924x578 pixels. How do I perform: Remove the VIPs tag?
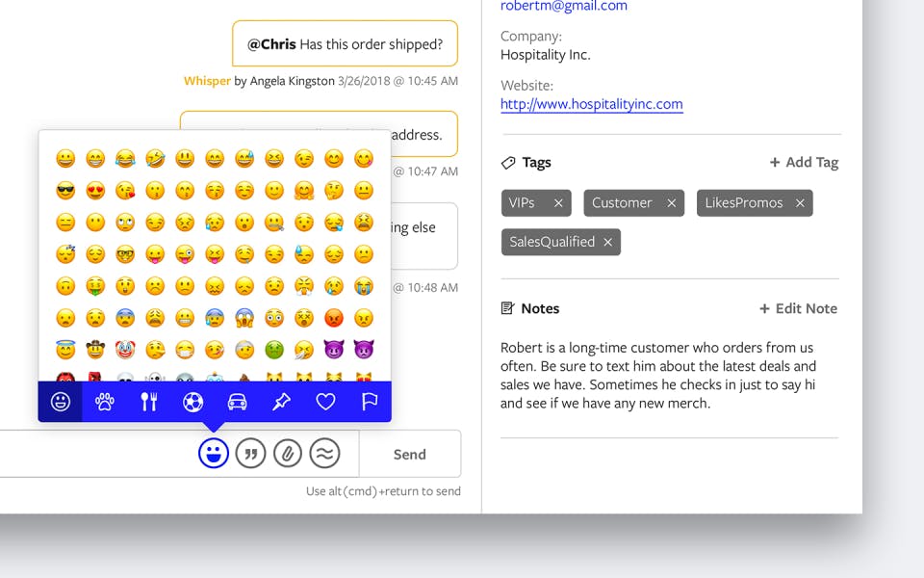click(558, 203)
